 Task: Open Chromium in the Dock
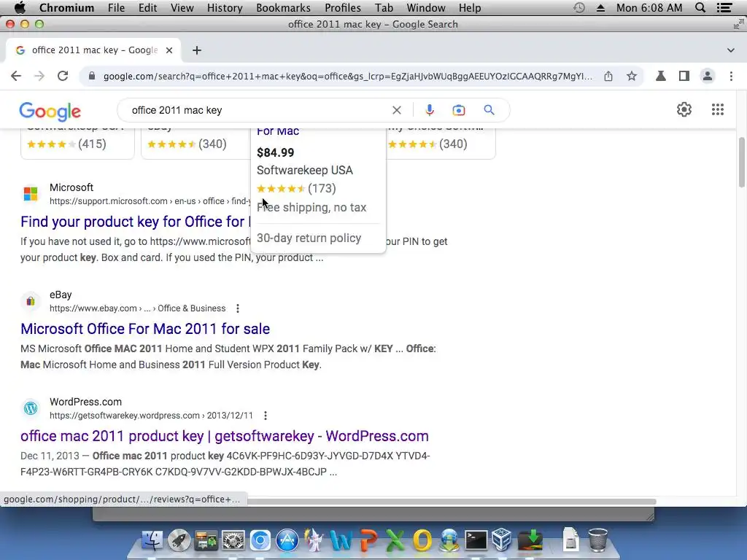260,540
